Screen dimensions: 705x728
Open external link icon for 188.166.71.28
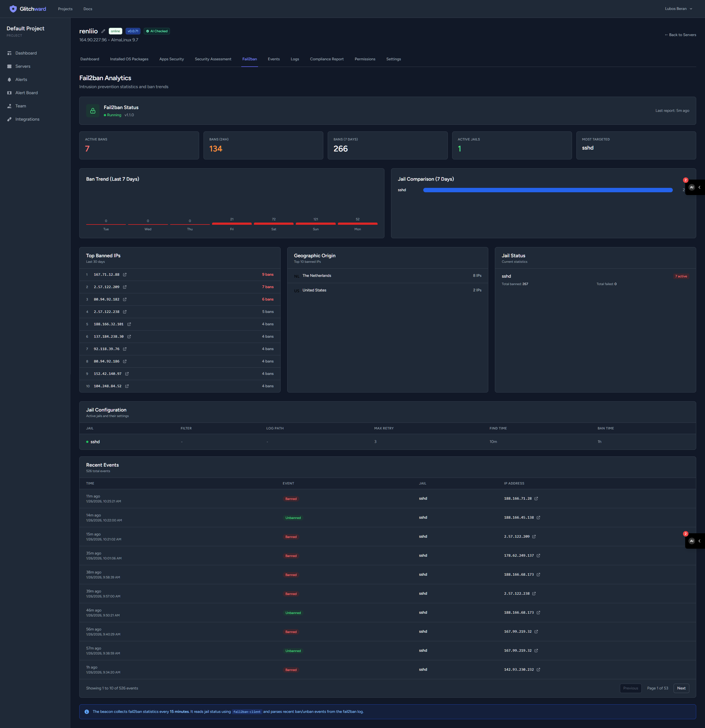click(536, 499)
